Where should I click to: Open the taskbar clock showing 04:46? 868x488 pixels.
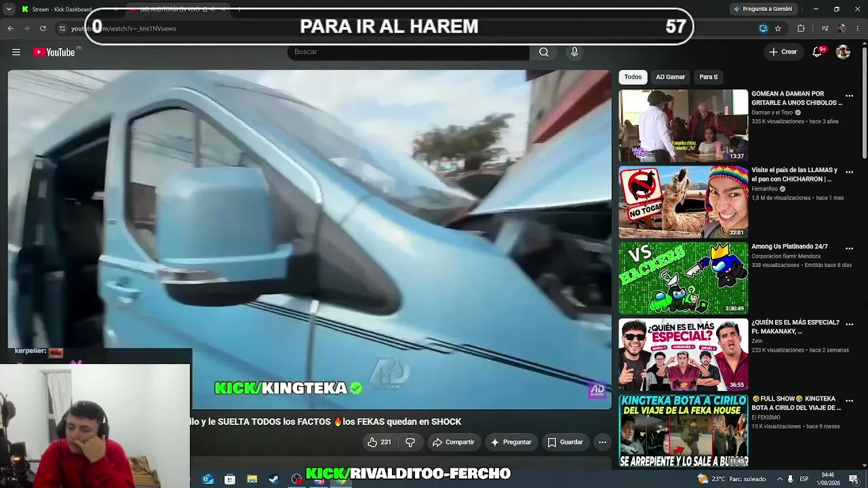828,479
